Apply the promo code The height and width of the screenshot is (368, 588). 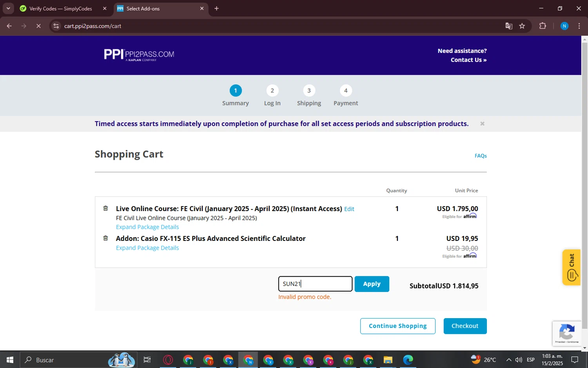(372, 284)
